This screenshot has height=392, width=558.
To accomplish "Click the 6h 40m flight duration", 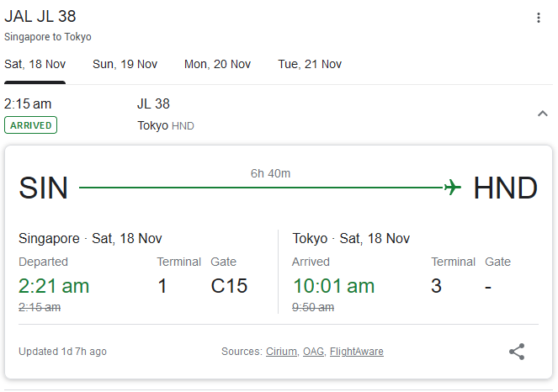I will pos(270,173).
